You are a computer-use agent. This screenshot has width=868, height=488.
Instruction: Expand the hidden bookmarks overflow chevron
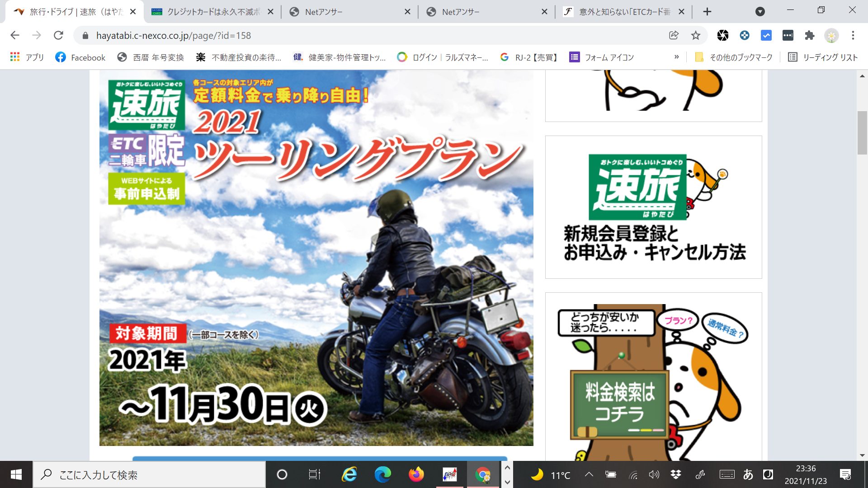[676, 57]
